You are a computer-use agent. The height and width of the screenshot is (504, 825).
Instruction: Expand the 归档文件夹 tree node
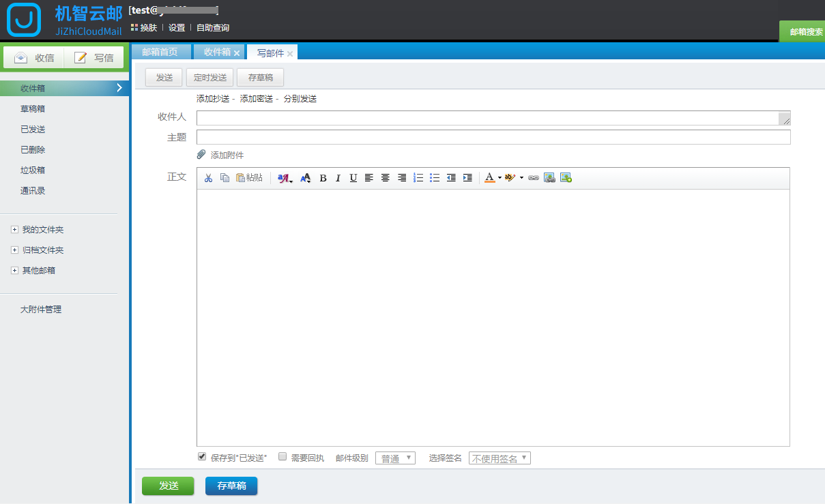15,250
